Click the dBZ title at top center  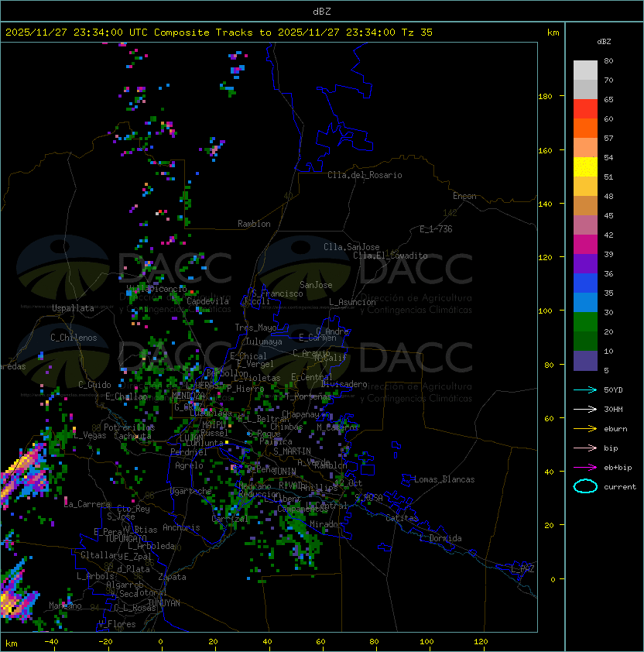(x=322, y=11)
